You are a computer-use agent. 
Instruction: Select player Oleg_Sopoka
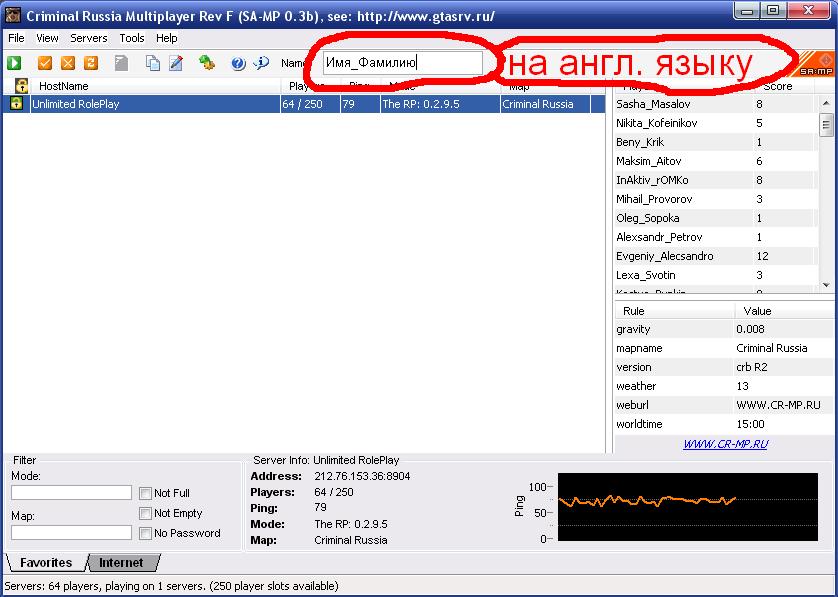click(x=717, y=218)
